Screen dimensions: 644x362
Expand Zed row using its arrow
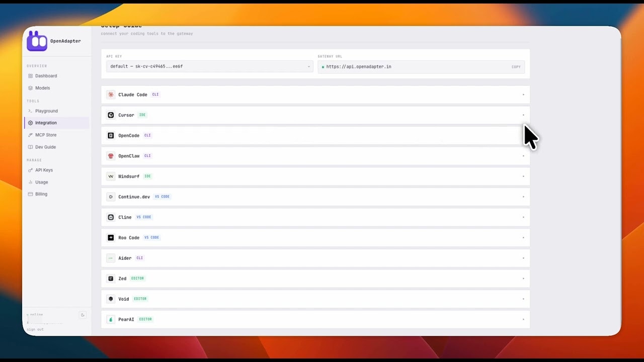523,279
